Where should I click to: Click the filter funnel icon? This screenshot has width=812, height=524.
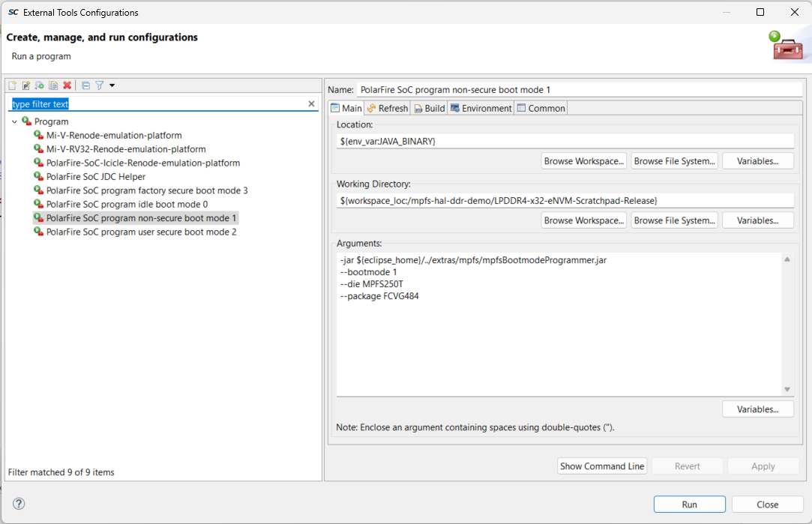99,85
